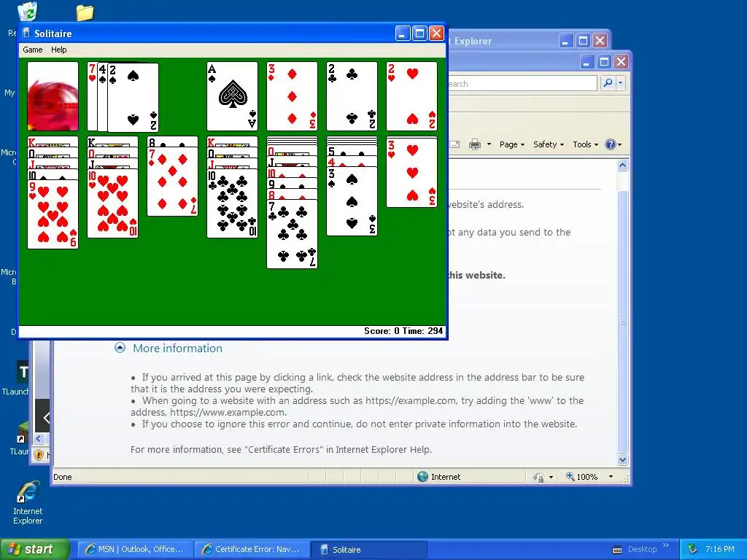Screen dimensions: 747x560
Task: Click the 3 of diamonds foundation card
Action: [x=292, y=96]
